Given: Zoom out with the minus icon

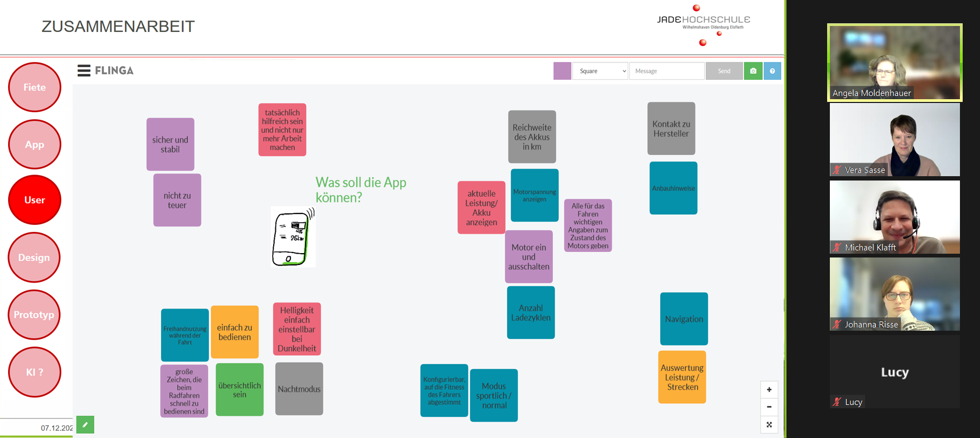Looking at the screenshot, I should click(769, 407).
